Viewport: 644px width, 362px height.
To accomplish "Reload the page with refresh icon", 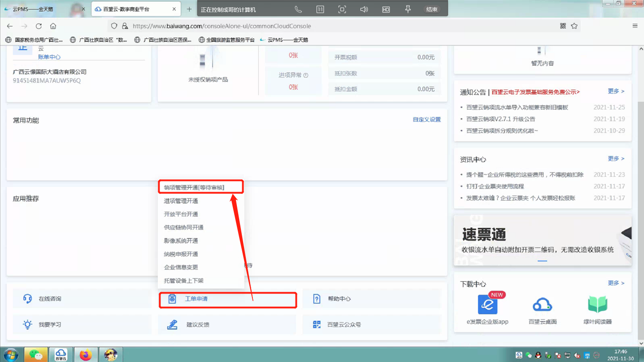I will pos(39,26).
